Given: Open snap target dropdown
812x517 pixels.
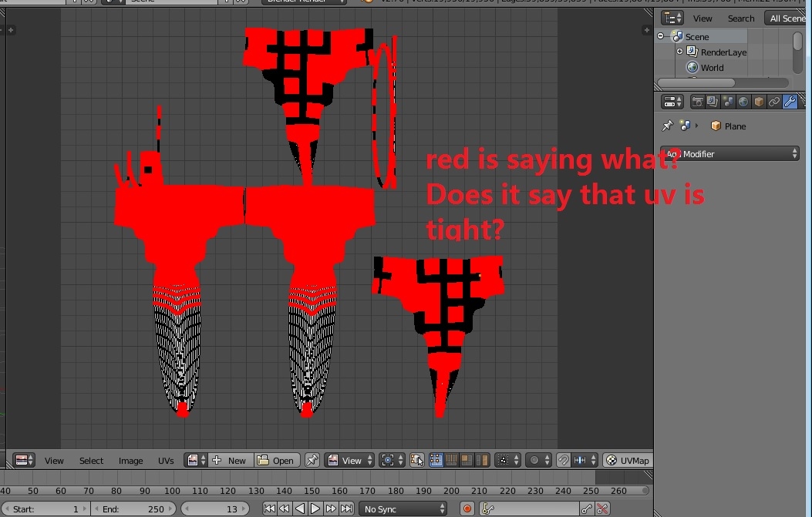Looking at the screenshot, I should [x=585, y=460].
